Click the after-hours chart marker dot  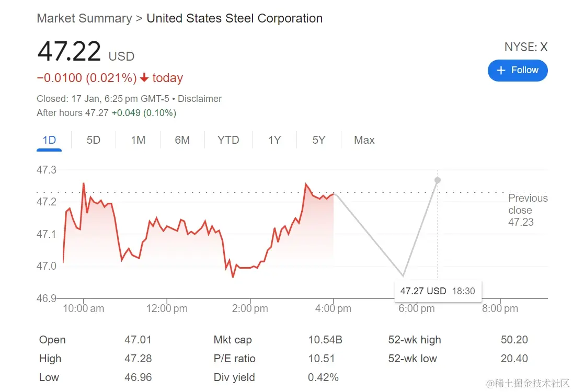438,180
